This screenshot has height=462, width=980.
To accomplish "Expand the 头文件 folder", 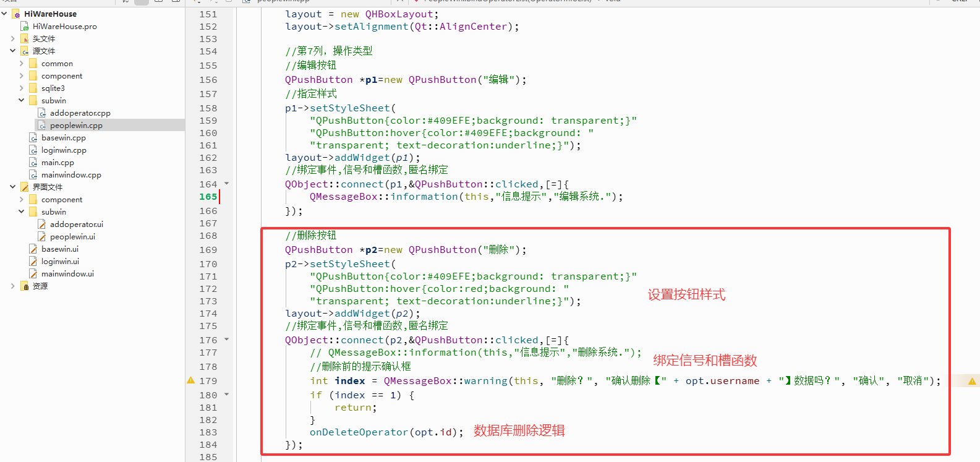I will click(x=13, y=38).
